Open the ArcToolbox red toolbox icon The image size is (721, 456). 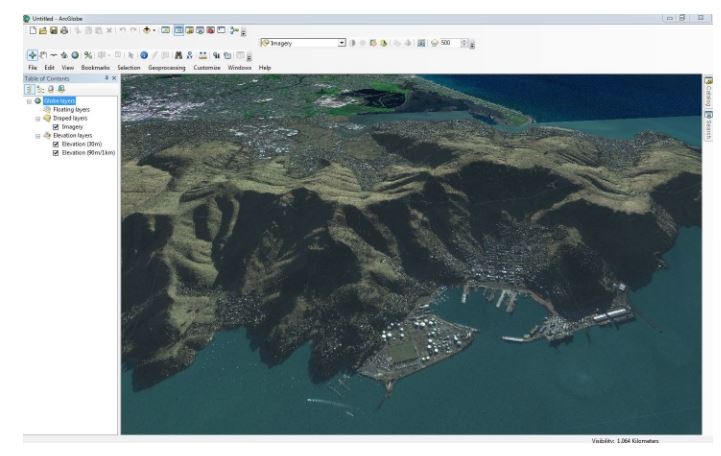coord(211,30)
